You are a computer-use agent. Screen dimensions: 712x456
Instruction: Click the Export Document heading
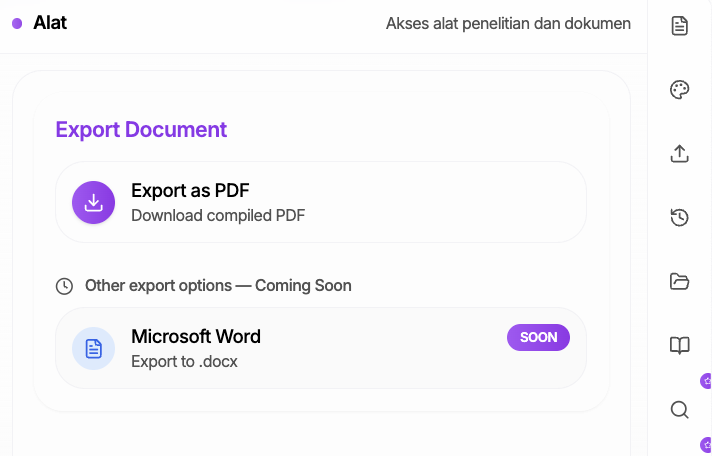(141, 129)
